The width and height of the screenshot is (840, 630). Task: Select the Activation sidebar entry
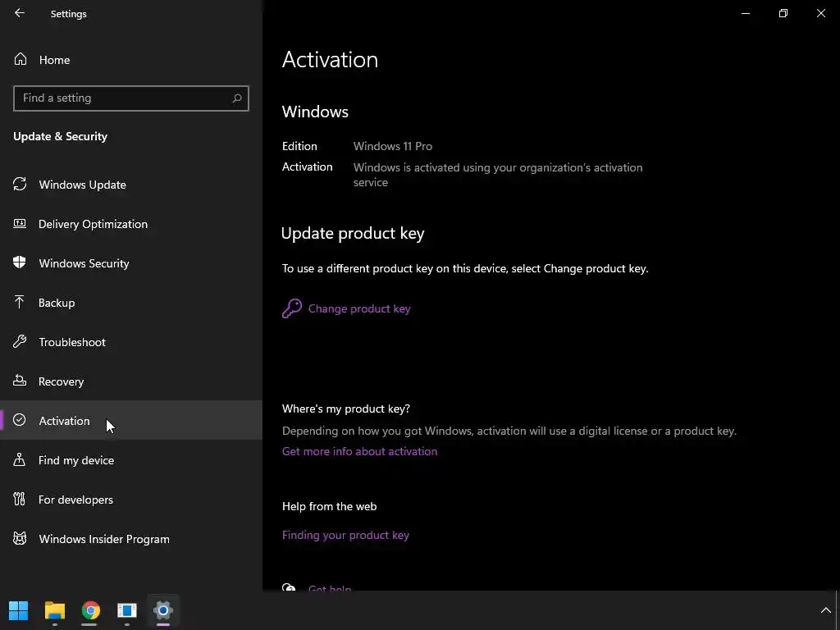[131, 421]
